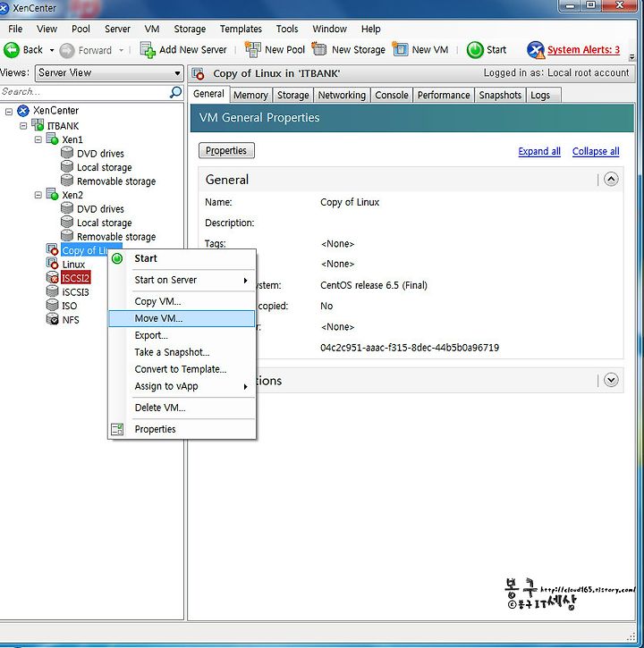This screenshot has height=648, width=644.
Task: Collapse the Xen2 server node
Action: [x=38, y=195]
